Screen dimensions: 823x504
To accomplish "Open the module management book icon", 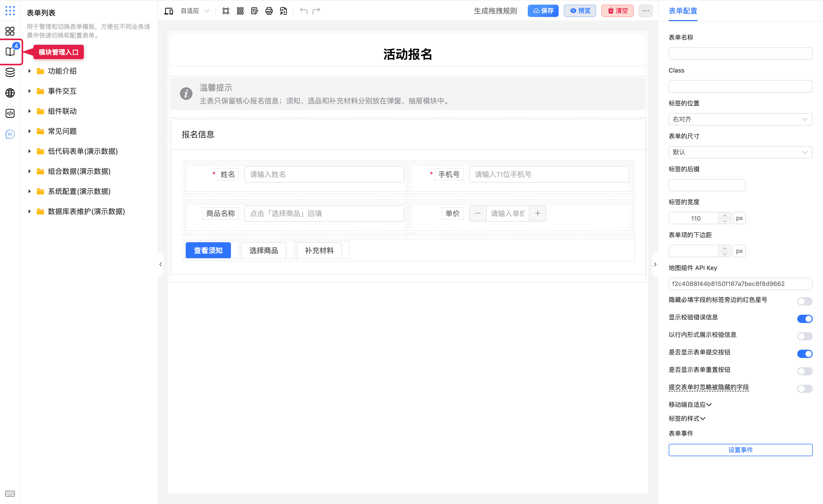I will click(10, 52).
